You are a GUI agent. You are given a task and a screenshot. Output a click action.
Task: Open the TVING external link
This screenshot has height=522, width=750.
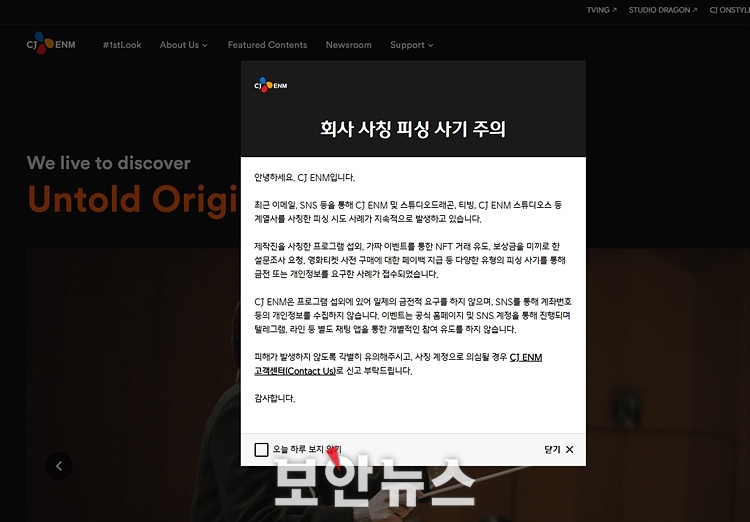[x=602, y=10]
